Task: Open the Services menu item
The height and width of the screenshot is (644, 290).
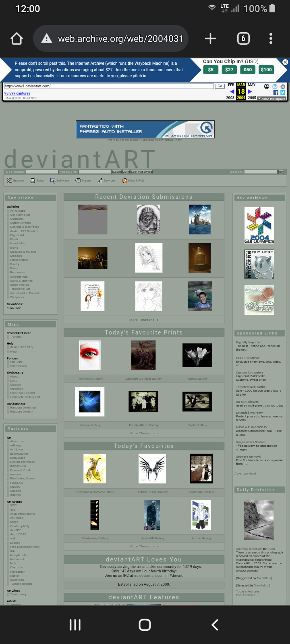Action: point(107,181)
